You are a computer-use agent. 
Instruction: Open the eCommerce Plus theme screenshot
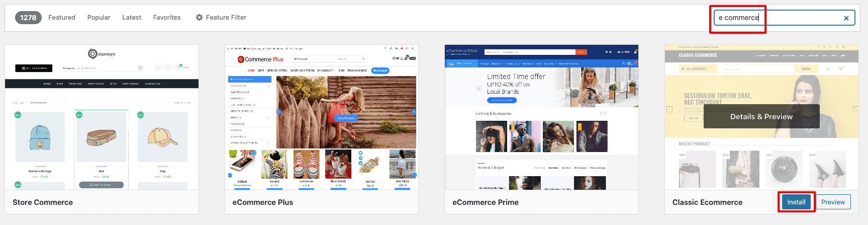point(322,117)
